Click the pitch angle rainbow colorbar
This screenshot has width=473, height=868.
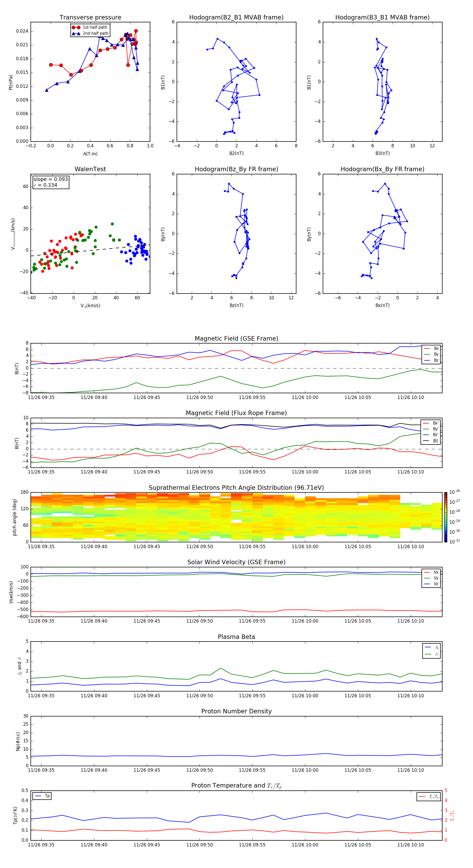(446, 517)
